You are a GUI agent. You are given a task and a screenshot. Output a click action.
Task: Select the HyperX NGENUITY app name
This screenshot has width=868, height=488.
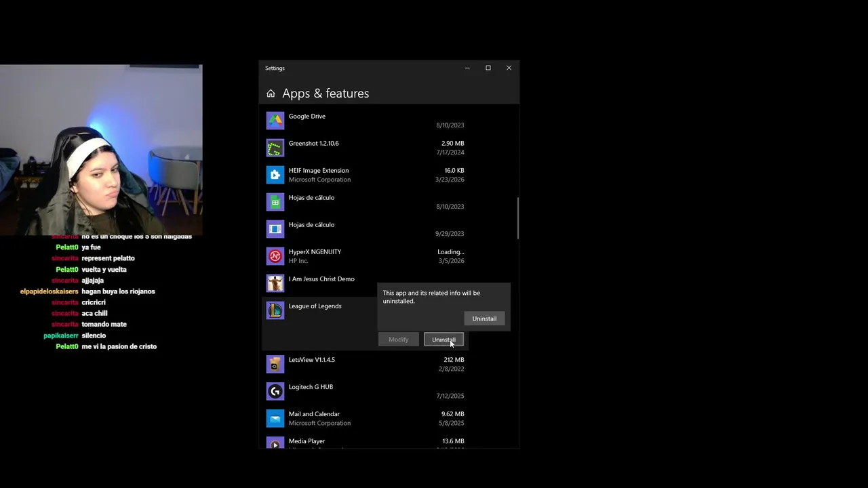pyautogui.click(x=315, y=251)
